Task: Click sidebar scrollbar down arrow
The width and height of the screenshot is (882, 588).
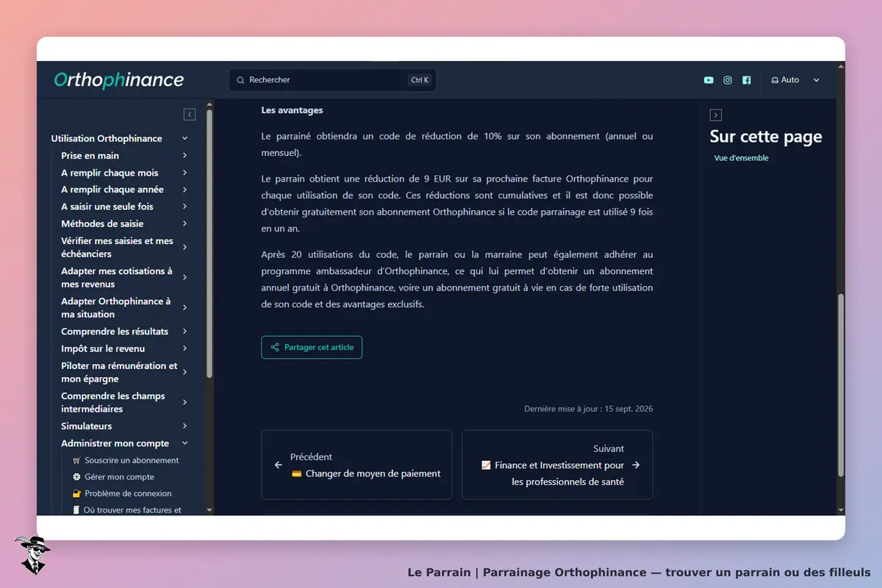Action: click(x=209, y=510)
